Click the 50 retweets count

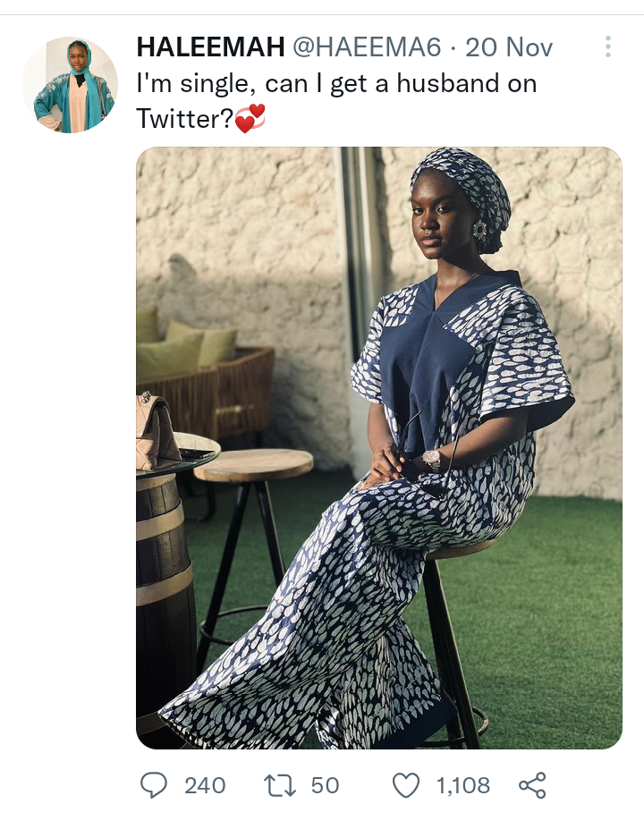[x=326, y=785]
